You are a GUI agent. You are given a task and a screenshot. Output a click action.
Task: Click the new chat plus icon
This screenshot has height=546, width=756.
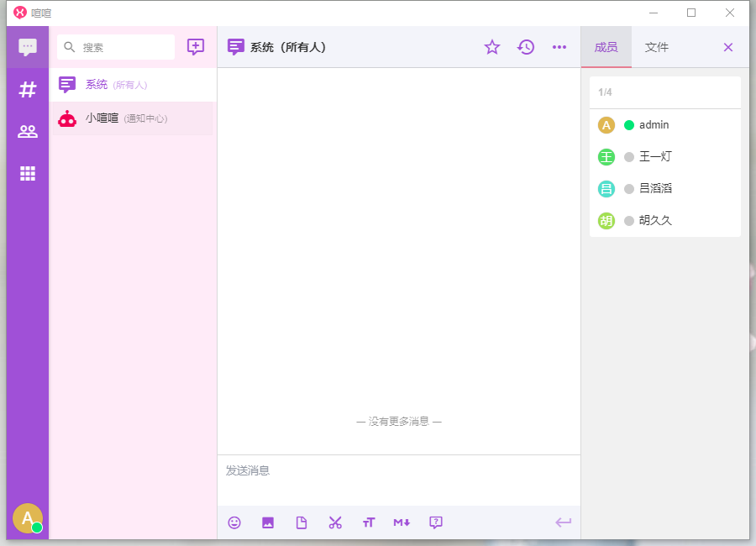tap(196, 47)
